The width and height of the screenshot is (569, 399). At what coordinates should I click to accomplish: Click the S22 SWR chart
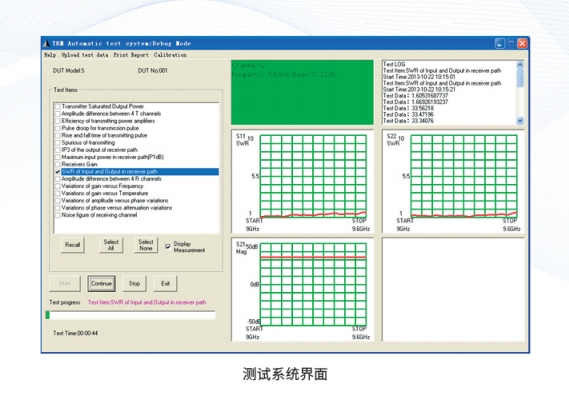[453, 181]
